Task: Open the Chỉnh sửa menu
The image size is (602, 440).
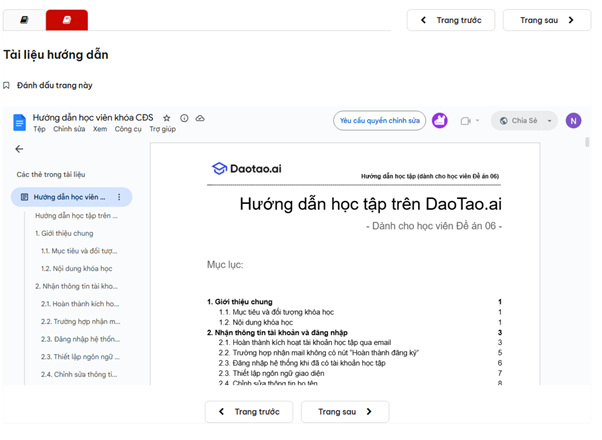Action: click(x=69, y=129)
